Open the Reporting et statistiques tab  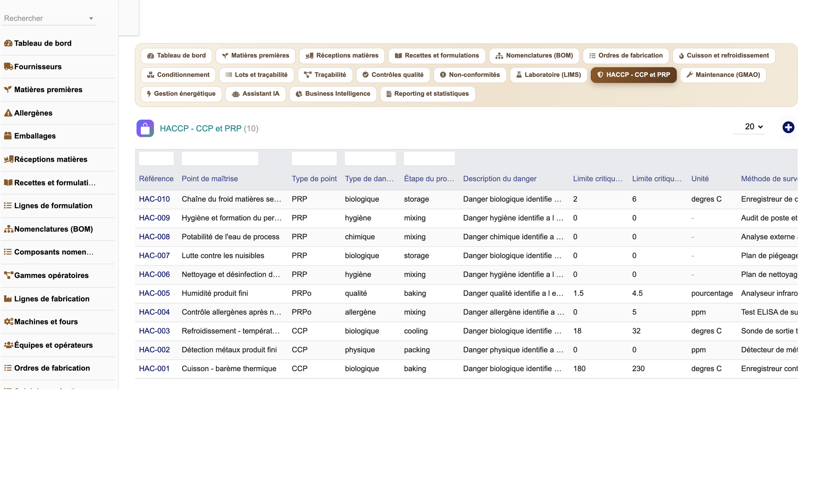(x=428, y=94)
